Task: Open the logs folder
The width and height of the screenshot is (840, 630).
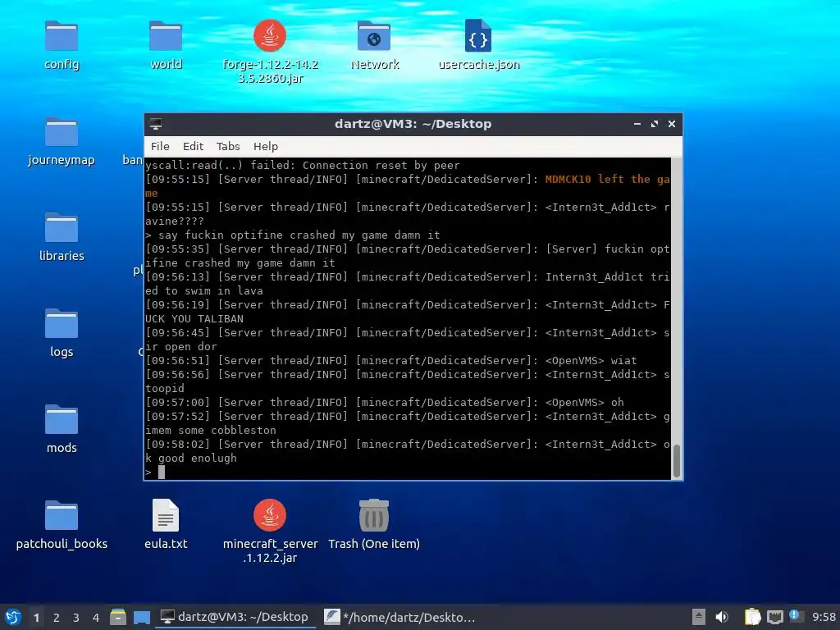Action: (61, 323)
